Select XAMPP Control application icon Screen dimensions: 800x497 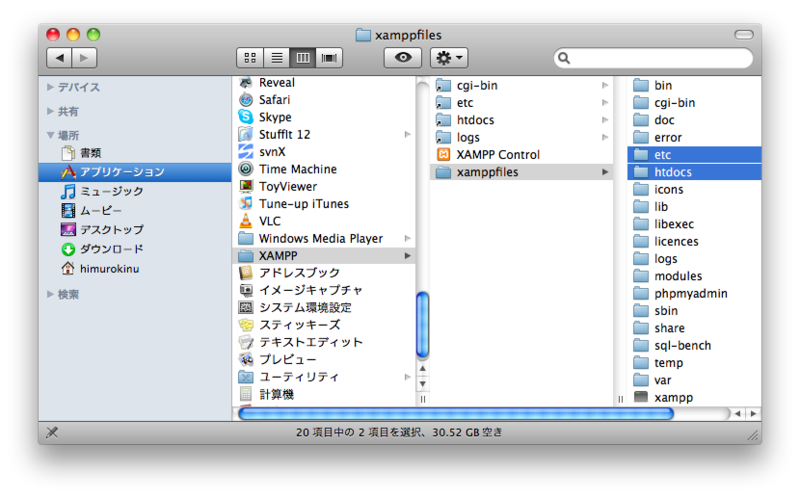point(443,155)
